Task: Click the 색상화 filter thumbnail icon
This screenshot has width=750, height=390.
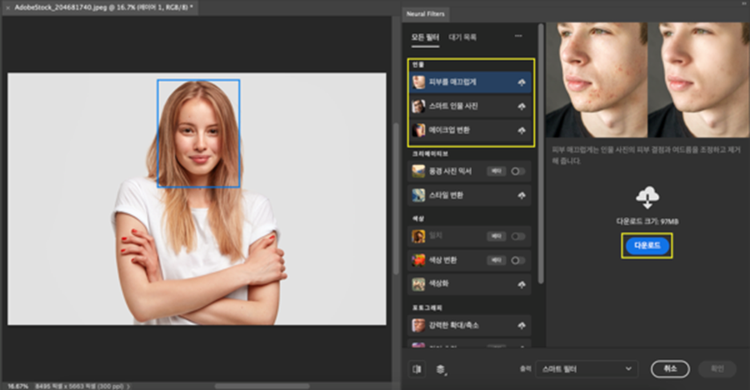Action: pyautogui.click(x=419, y=284)
